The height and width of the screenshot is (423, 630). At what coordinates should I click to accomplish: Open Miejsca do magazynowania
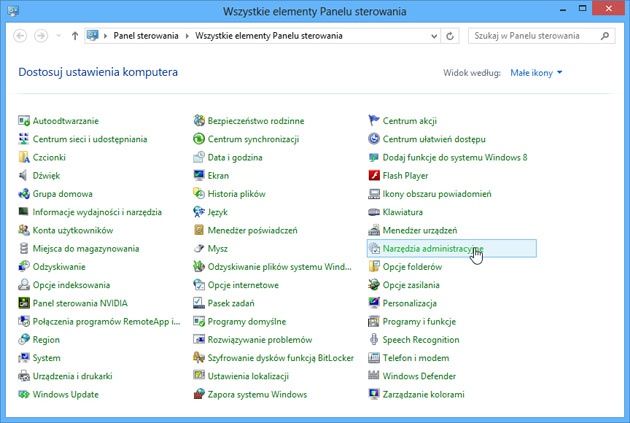tap(86, 248)
